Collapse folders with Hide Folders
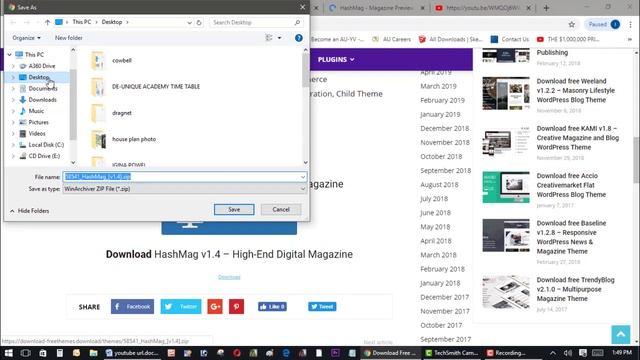 (29, 211)
